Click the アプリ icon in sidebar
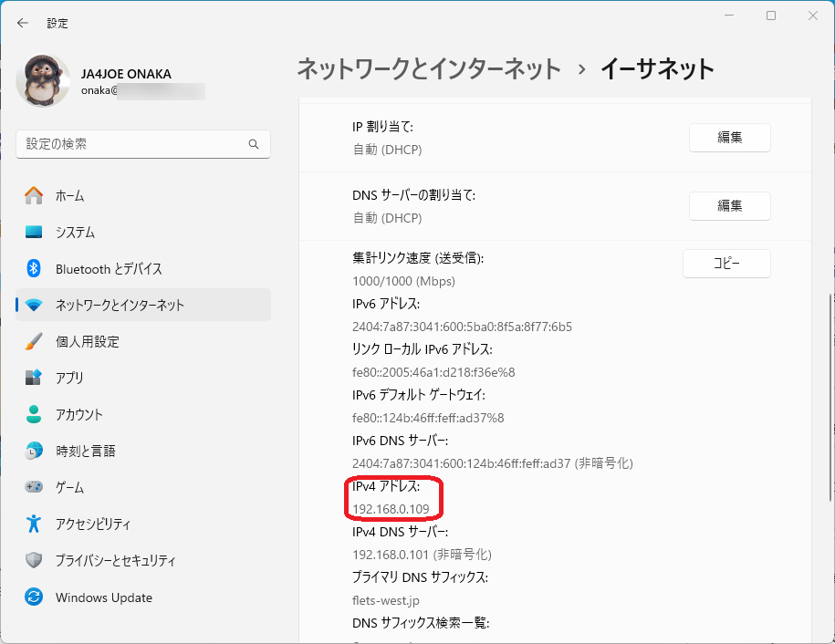Image resolution: width=835 pixels, height=644 pixels. coord(34,378)
